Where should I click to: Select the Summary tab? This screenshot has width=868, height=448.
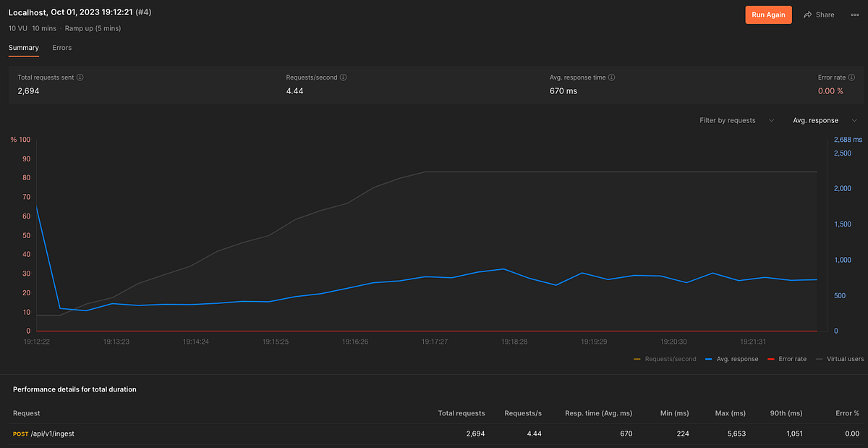point(23,47)
